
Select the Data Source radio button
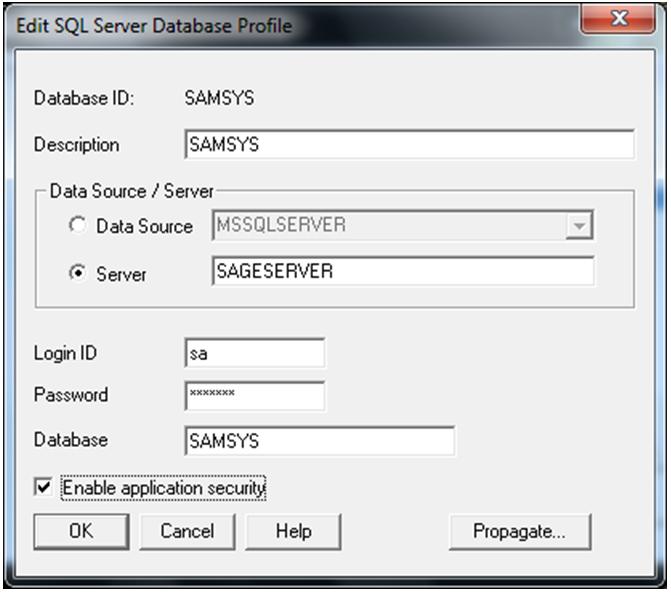77,226
